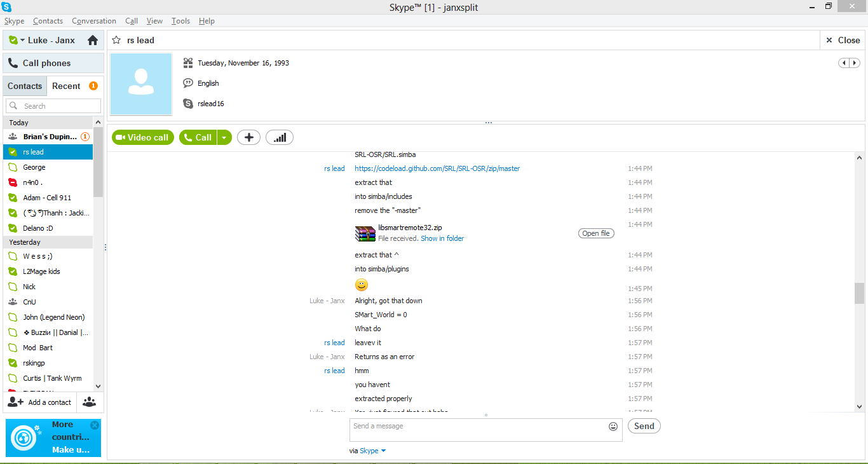This screenshot has width=868, height=464.
Task: Open the status dropdown beside Luke - Janx
Action: coord(22,40)
